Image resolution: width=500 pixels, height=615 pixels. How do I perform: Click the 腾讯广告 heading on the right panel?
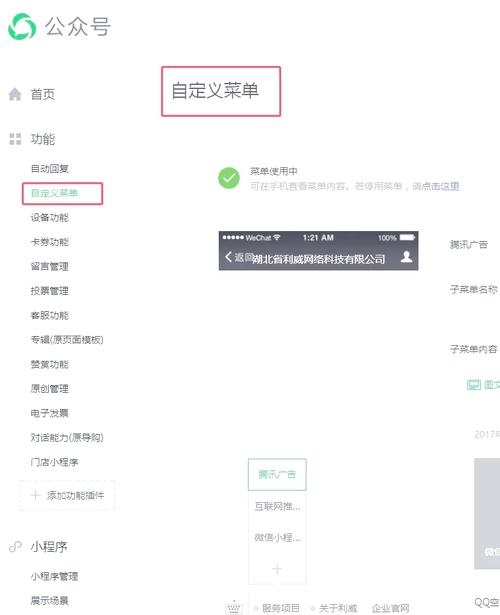(469, 245)
